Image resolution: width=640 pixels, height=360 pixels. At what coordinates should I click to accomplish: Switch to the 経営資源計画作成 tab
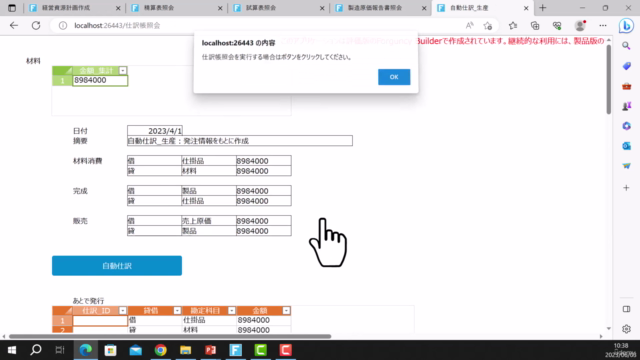pos(65,8)
